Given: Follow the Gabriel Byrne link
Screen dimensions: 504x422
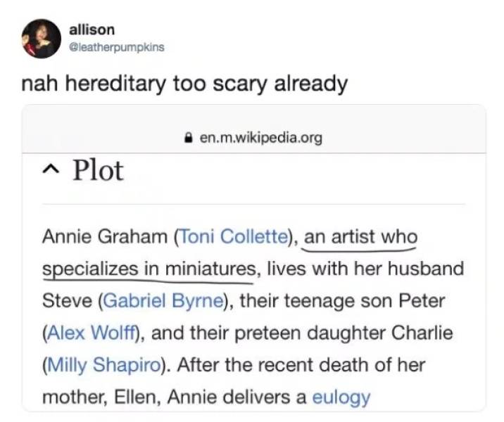Looking at the screenshot, I should pyautogui.click(x=163, y=301).
